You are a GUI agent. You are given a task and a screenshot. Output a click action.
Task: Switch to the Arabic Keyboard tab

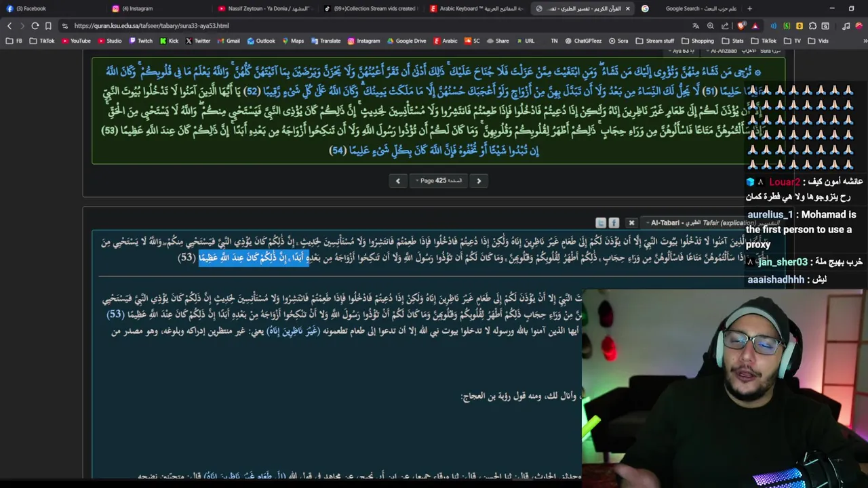pyautogui.click(x=476, y=9)
